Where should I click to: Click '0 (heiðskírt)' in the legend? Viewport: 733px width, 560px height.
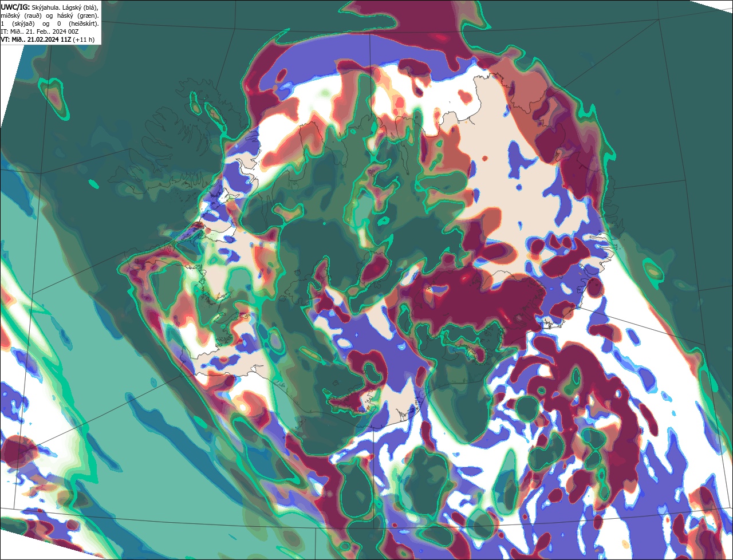tap(78, 24)
